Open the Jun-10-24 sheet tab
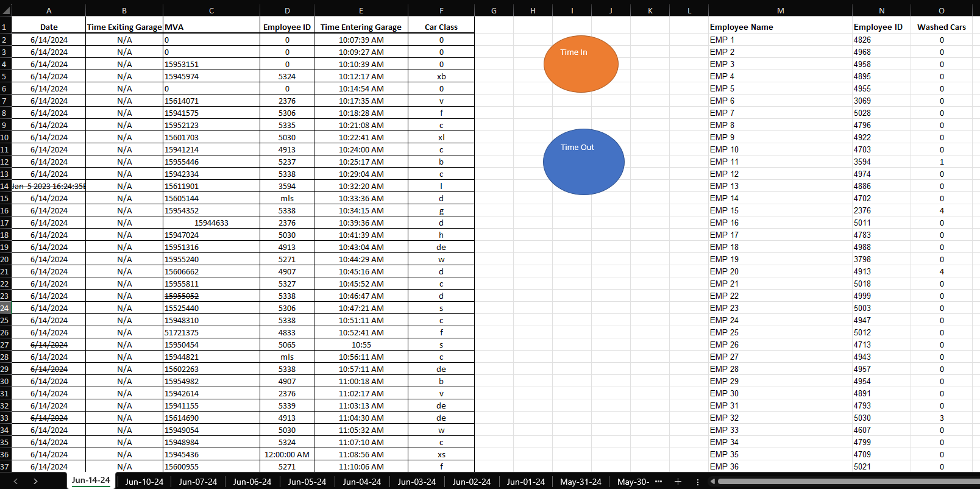 coord(144,482)
